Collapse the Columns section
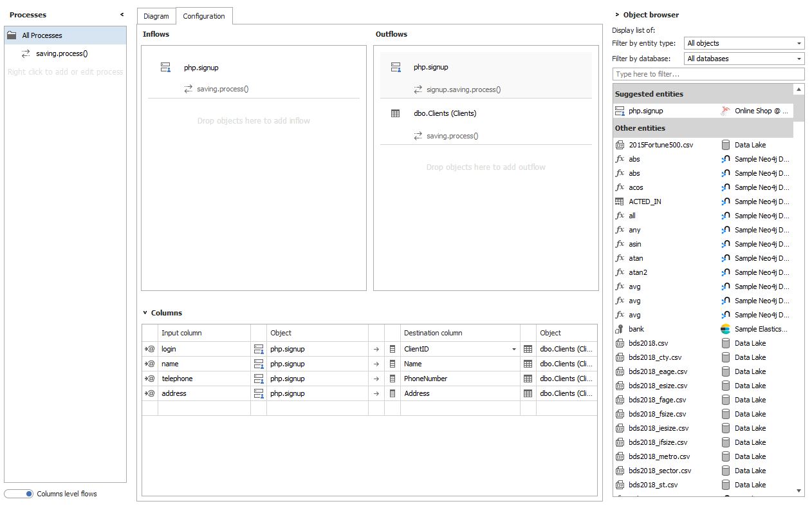812x506 pixels. tap(145, 313)
